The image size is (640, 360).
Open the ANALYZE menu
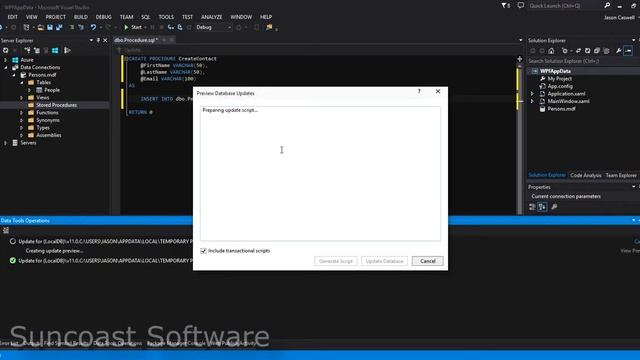[x=211, y=17]
